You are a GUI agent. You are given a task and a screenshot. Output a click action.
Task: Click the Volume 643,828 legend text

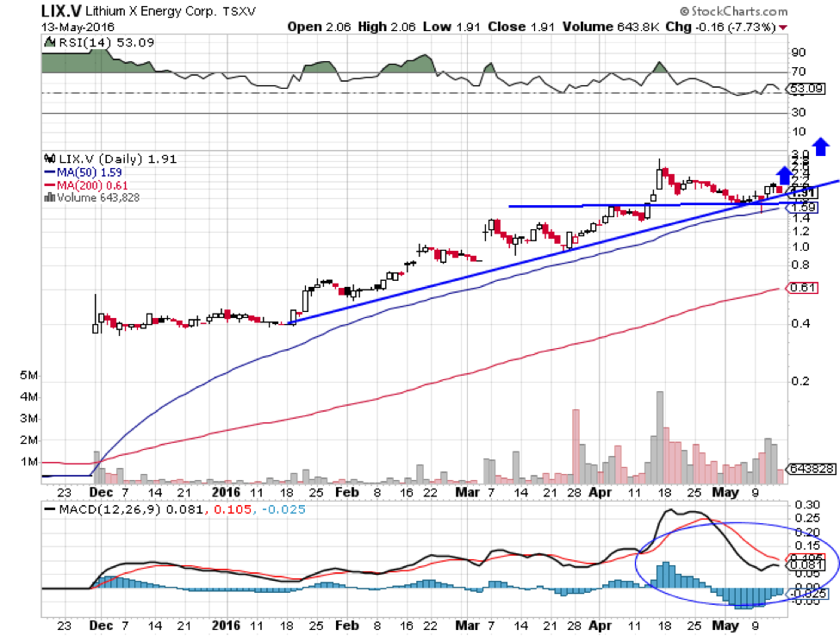click(98, 197)
